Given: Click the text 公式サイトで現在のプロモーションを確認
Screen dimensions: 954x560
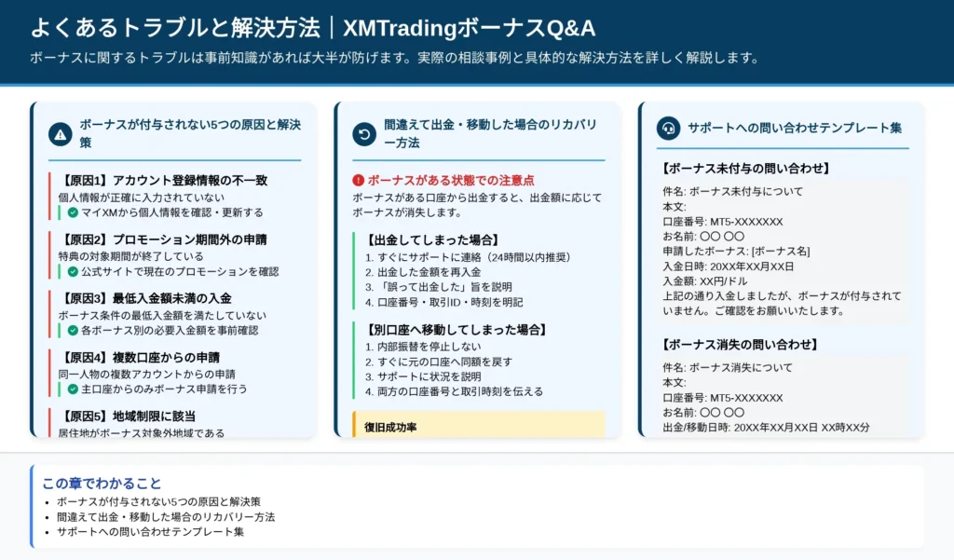Looking at the screenshot, I should coord(180,271).
